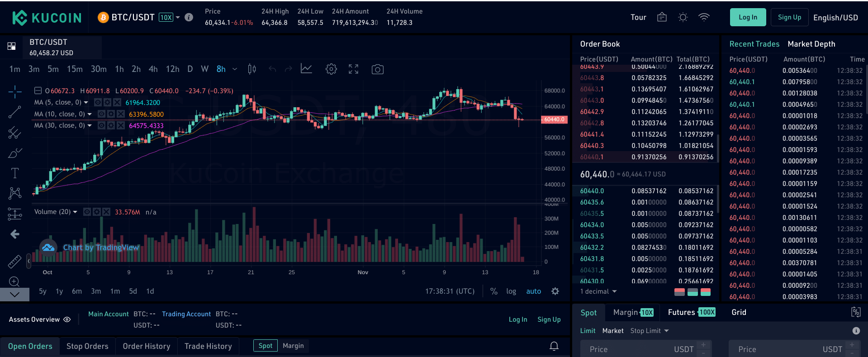Enter fullscreen chart mode
The height and width of the screenshot is (357, 868).
(354, 69)
